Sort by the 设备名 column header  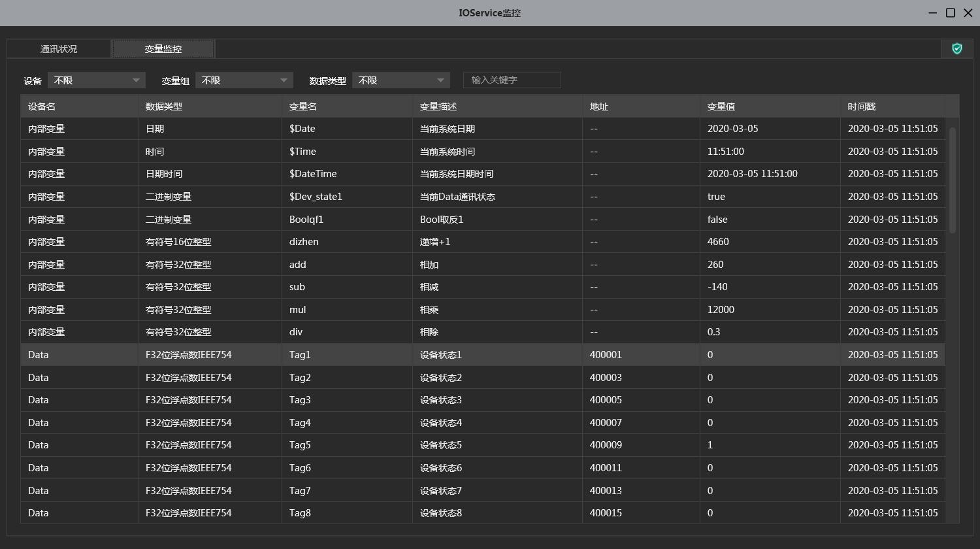coord(79,107)
